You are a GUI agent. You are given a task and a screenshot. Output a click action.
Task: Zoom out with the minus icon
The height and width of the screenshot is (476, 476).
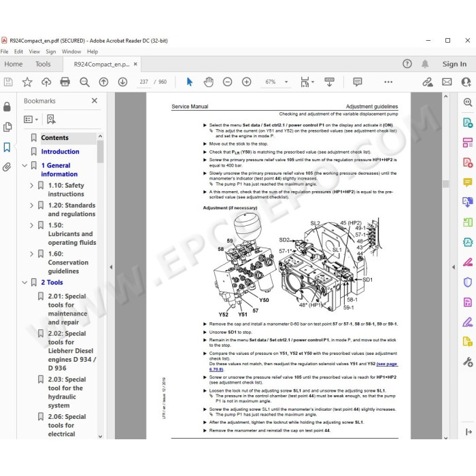(x=227, y=82)
